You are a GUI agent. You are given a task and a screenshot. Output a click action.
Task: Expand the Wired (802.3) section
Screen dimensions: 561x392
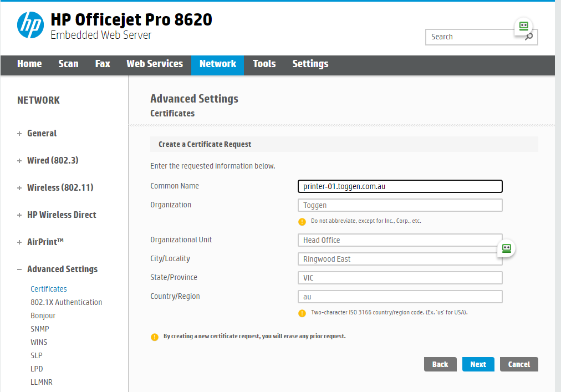[19, 161]
